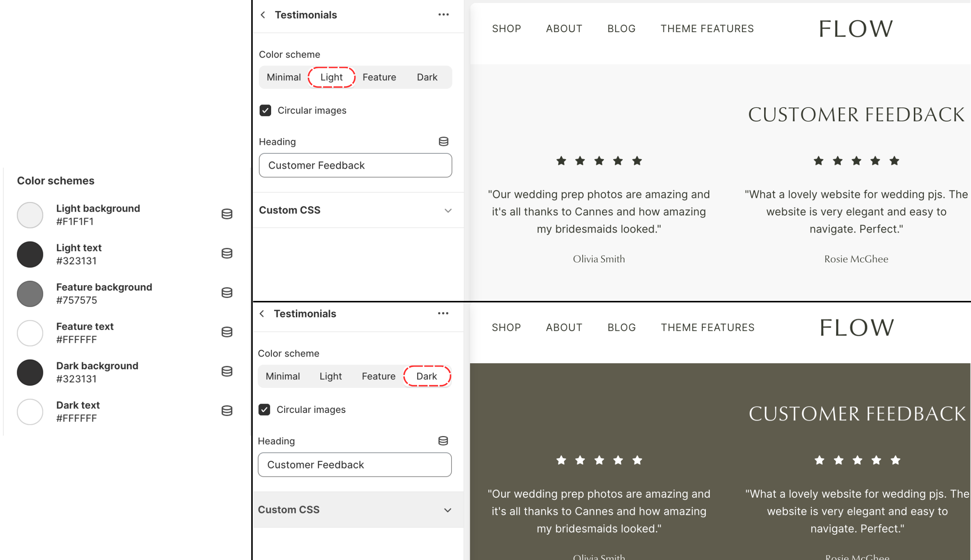This screenshot has height=560, width=971.
Task: Expand Custom CSS section in top panel
Action: pos(448,211)
